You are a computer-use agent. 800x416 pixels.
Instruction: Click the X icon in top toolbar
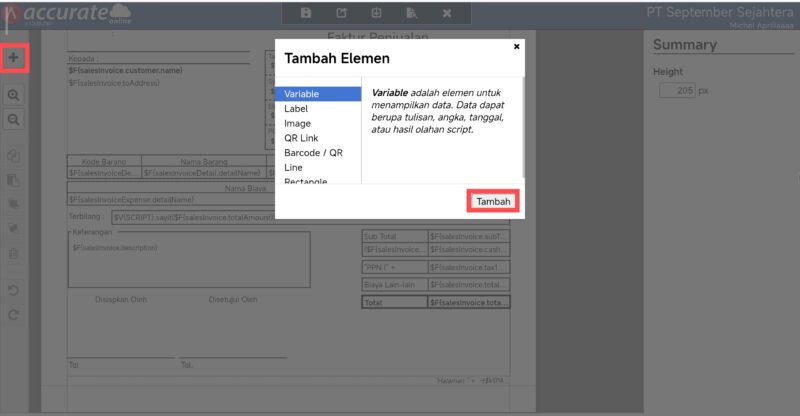(x=446, y=13)
